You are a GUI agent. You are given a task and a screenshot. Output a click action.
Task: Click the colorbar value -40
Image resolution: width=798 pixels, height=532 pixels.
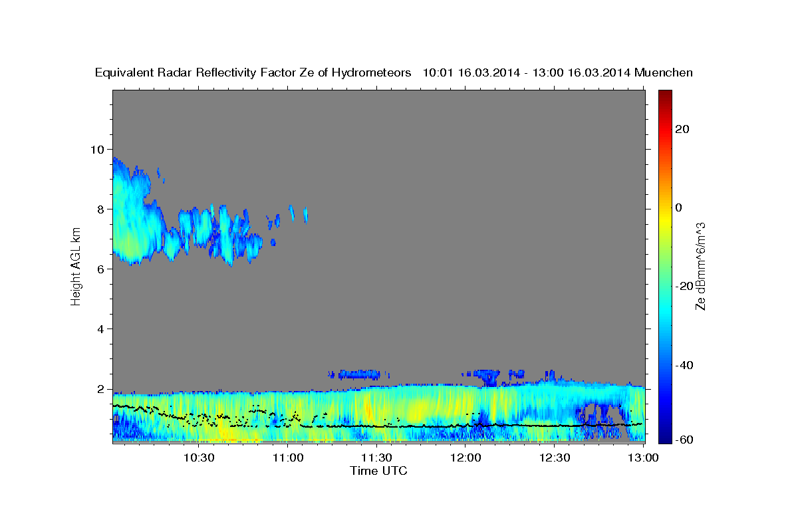click(684, 364)
